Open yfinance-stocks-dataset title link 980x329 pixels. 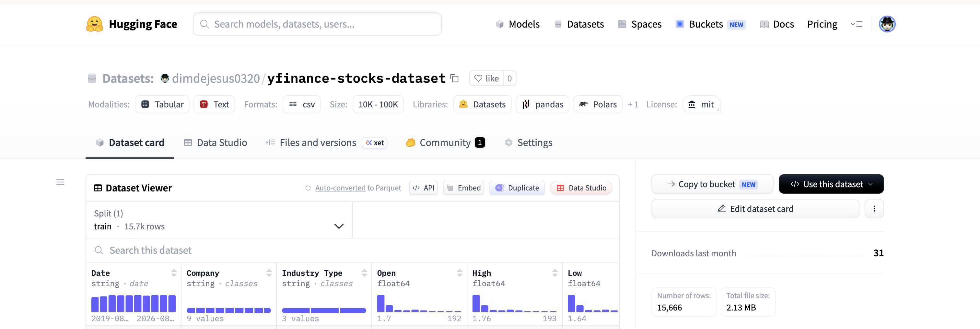click(356, 78)
